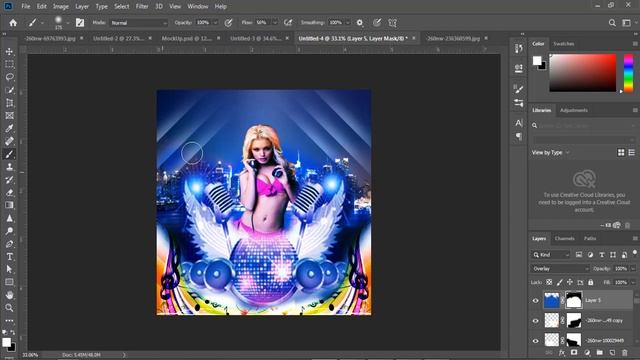Screen dimensions: 640x360
Task: Switch Libraries to grid view
Action: click(x=621, y=153)
